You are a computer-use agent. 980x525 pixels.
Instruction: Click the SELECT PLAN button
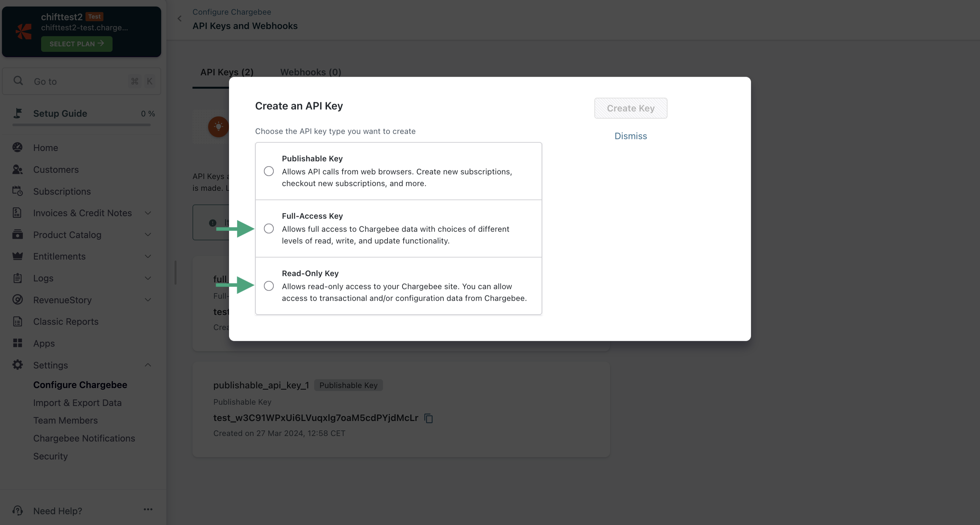point(76,44)
